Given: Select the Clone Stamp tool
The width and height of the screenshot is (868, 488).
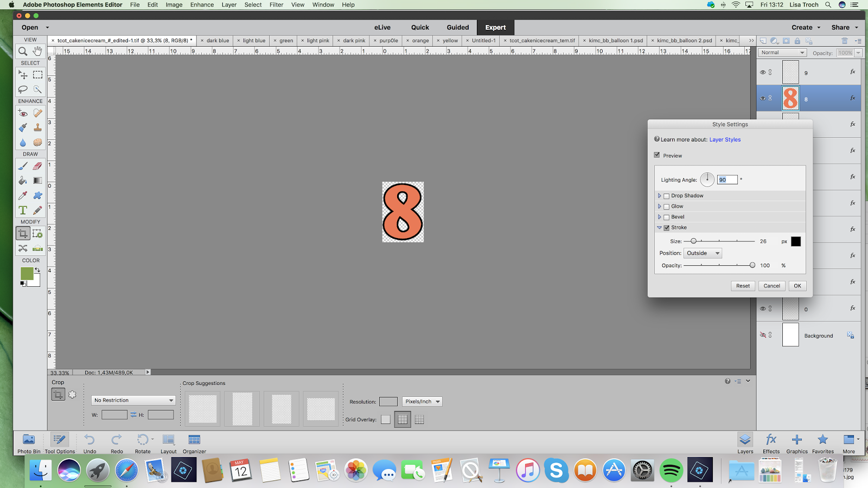Looking at the screenshot, I should coord(37,127).
